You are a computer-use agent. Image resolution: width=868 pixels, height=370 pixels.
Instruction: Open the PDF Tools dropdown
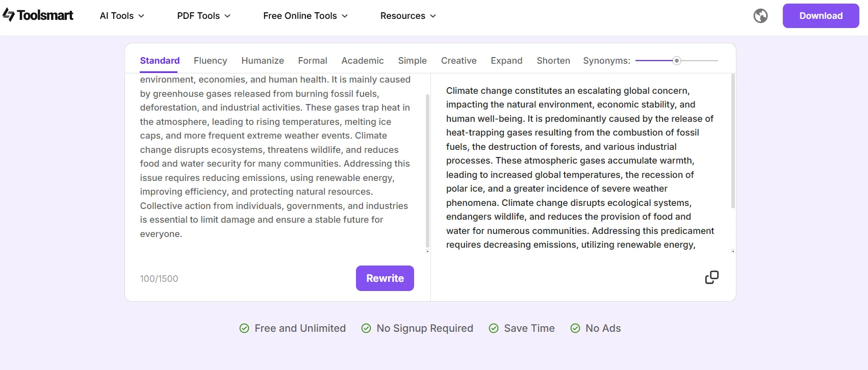coord(203,16)
